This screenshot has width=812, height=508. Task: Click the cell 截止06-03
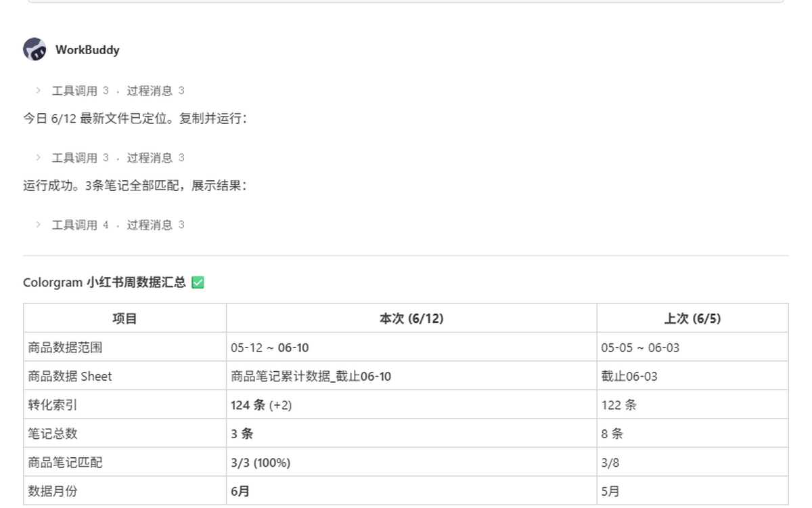(x=692, y=376)
